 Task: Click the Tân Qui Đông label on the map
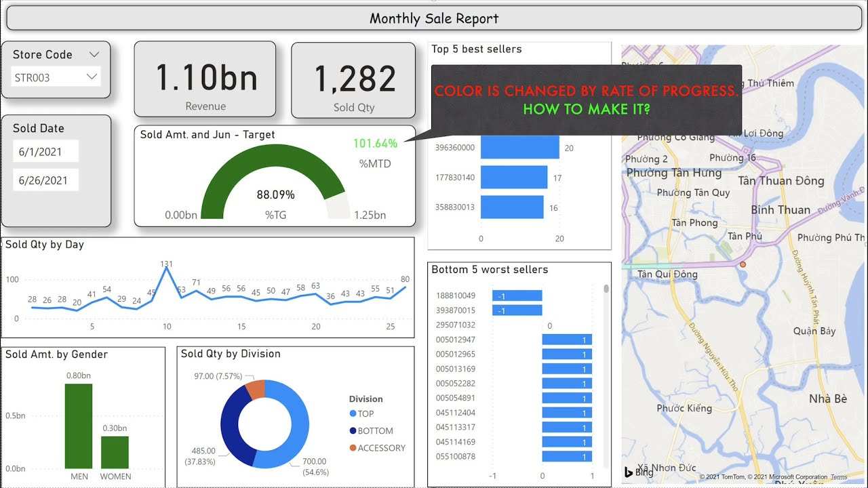(x=668, y=274)
